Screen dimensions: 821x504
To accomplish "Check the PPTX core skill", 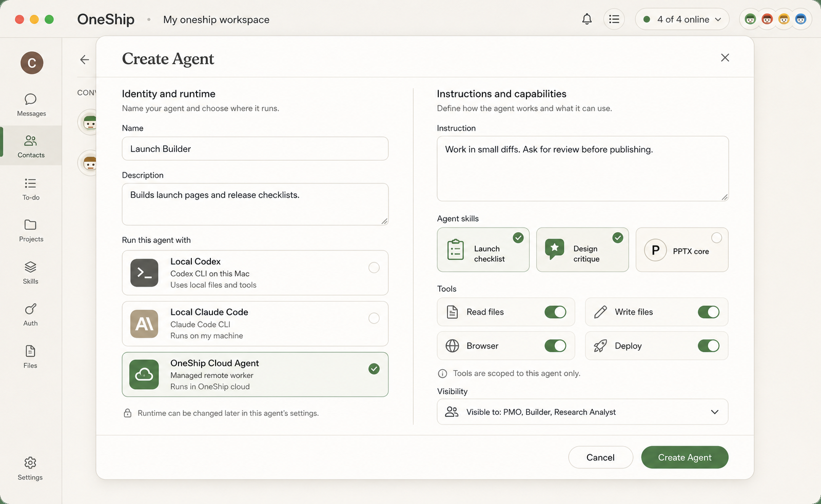I will coord(717,237).
